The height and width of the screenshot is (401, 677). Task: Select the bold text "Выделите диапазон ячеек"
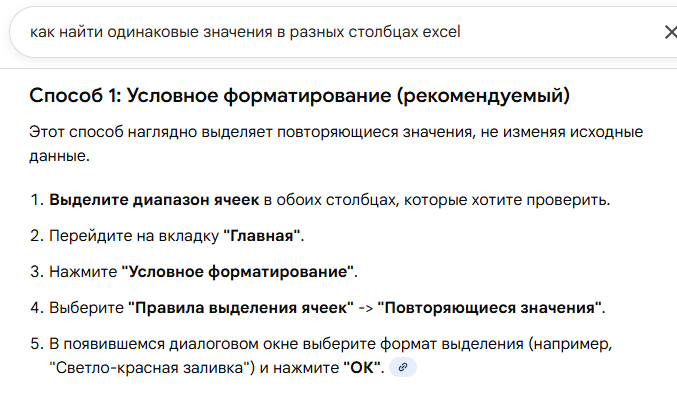point(154,200)
